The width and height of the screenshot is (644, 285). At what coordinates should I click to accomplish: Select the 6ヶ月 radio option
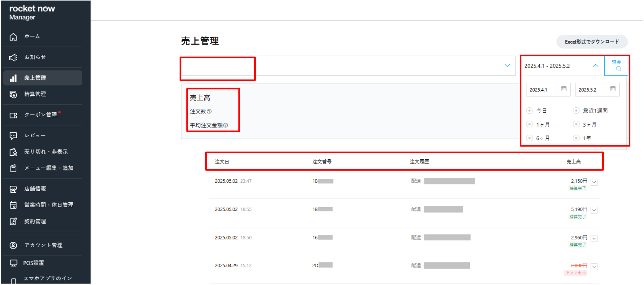[x=529, y=138]
